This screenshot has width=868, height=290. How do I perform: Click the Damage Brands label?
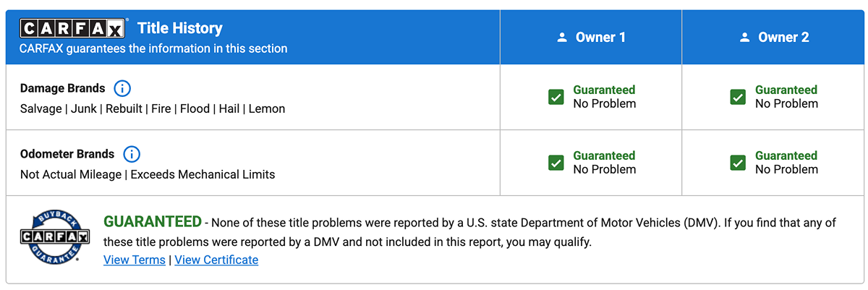[63, 88]
